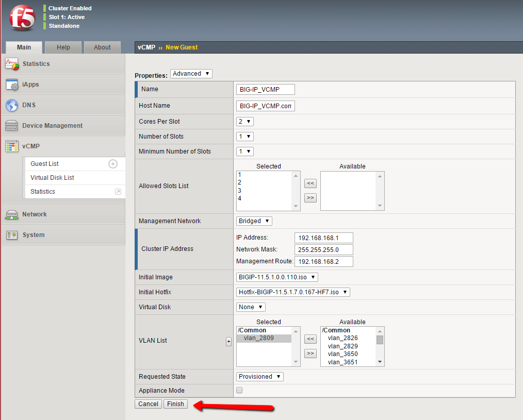Open the Requested State dropdown
523x420 pixels.
click(259, 377)
